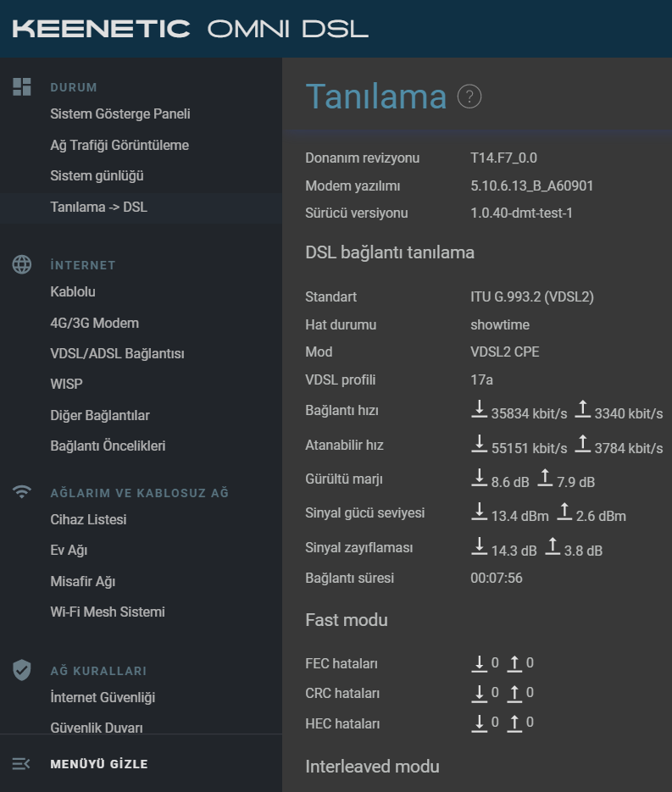Open Ağ Trafiği Görüntüleme page
The height and width of the screenshot is (792, 672).
(119, 145)
